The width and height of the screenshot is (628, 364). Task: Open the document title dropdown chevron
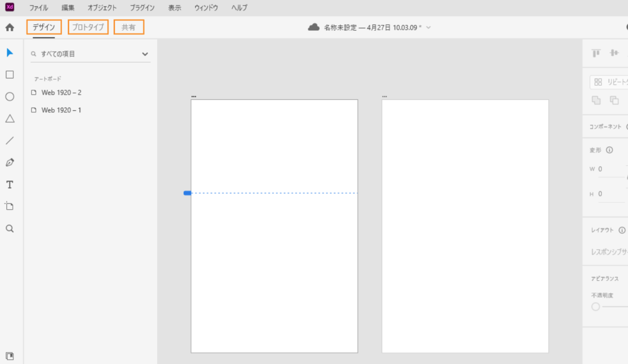pos(429,28)
